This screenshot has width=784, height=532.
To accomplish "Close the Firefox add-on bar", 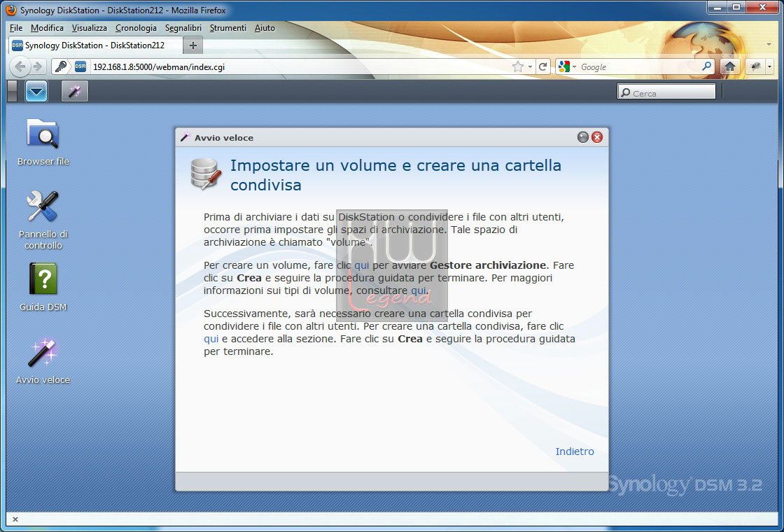I will pyautogui.click(x=15, y=519).
